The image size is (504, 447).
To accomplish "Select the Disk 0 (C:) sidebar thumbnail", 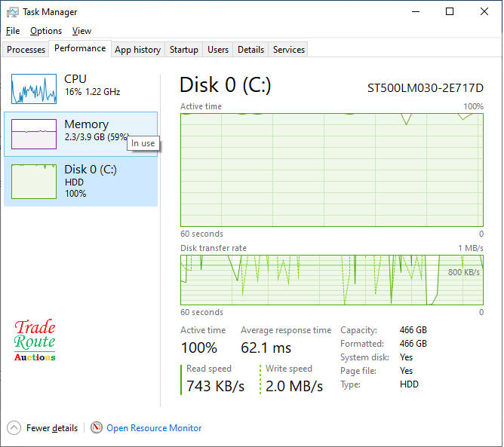I will 34,179.
